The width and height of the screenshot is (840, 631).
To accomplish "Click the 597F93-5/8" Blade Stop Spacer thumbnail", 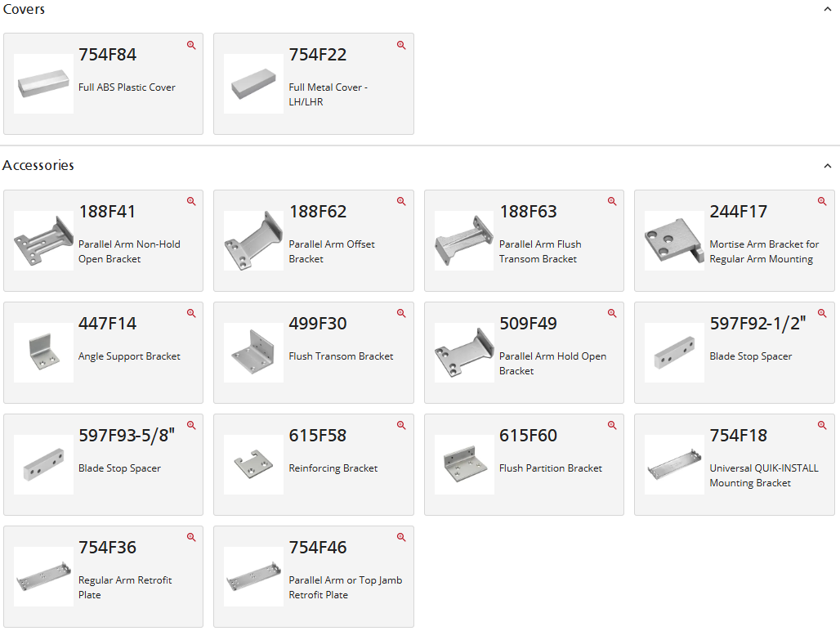I will [x=43, y=464].
